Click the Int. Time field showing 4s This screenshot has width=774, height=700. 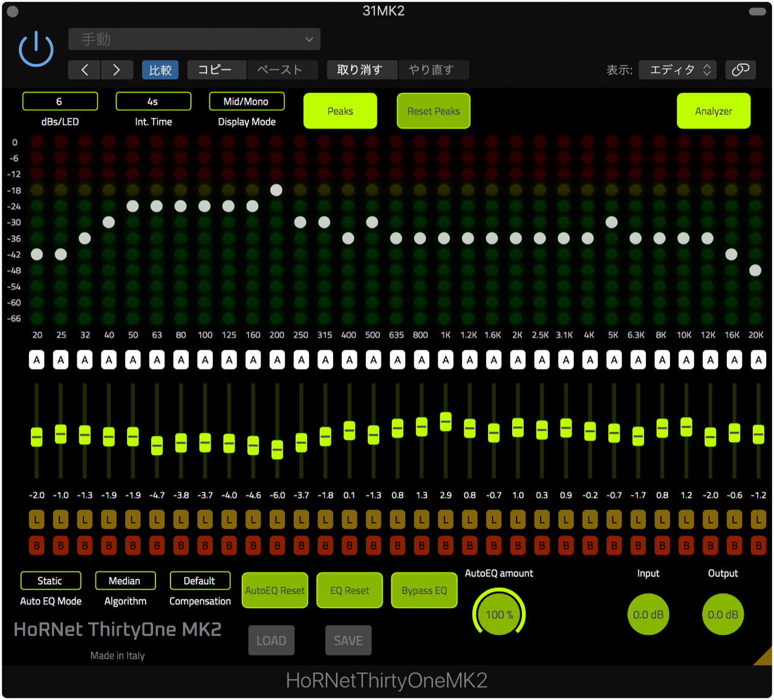click(153, 101)
